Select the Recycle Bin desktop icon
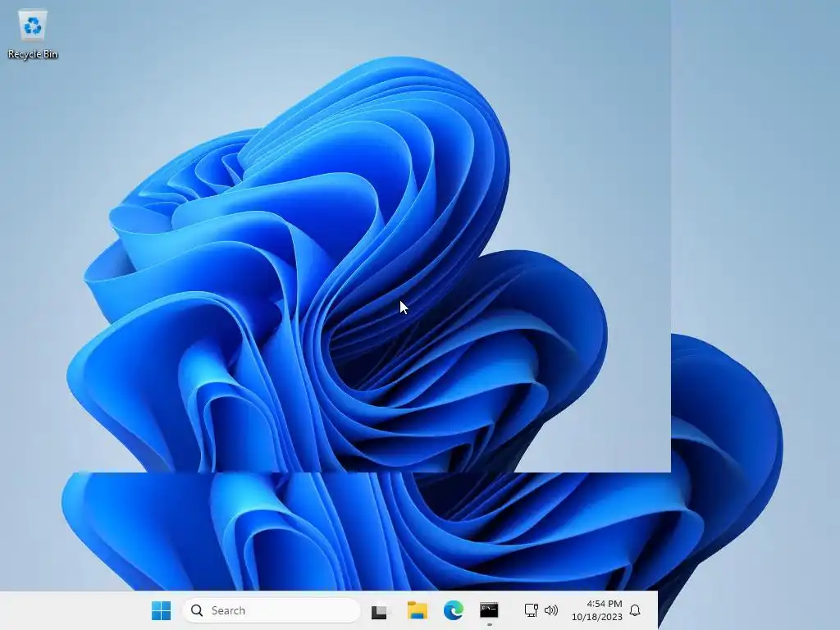The image size is (840, 630). (x=32, y=34)
